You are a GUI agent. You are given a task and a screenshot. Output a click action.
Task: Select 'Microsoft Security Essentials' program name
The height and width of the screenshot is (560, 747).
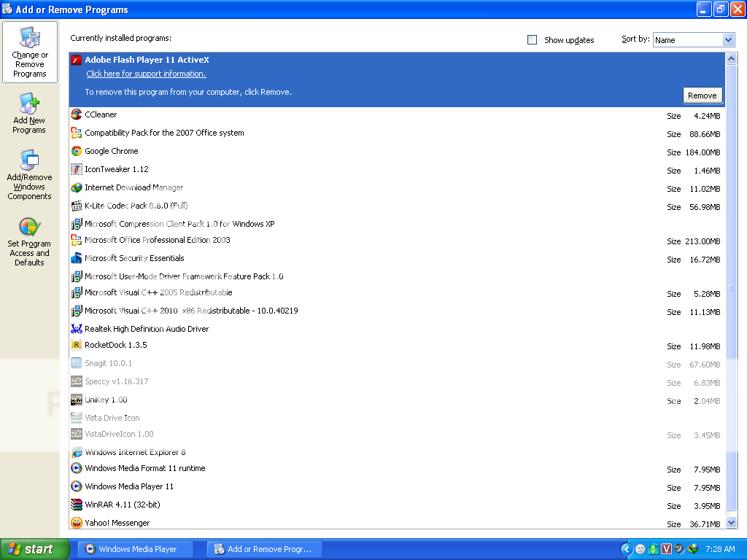[134, 258]
